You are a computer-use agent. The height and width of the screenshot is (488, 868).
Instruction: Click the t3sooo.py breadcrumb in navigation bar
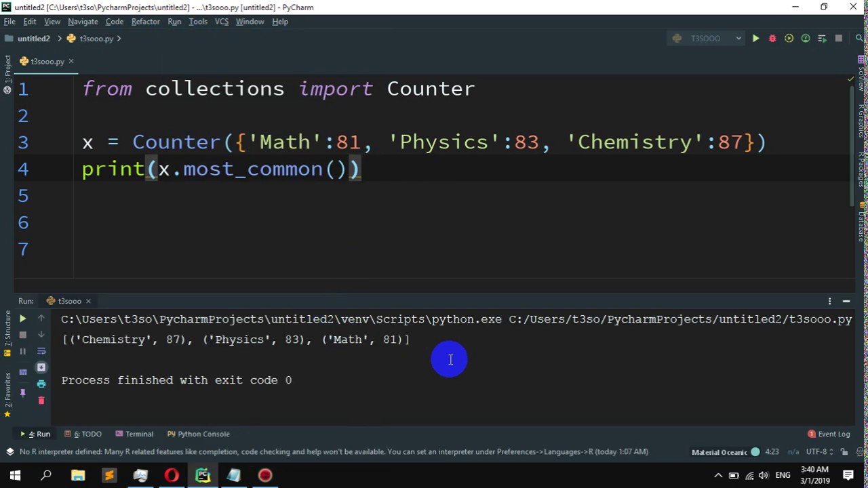pyautogui.click(x=91, y=39)
